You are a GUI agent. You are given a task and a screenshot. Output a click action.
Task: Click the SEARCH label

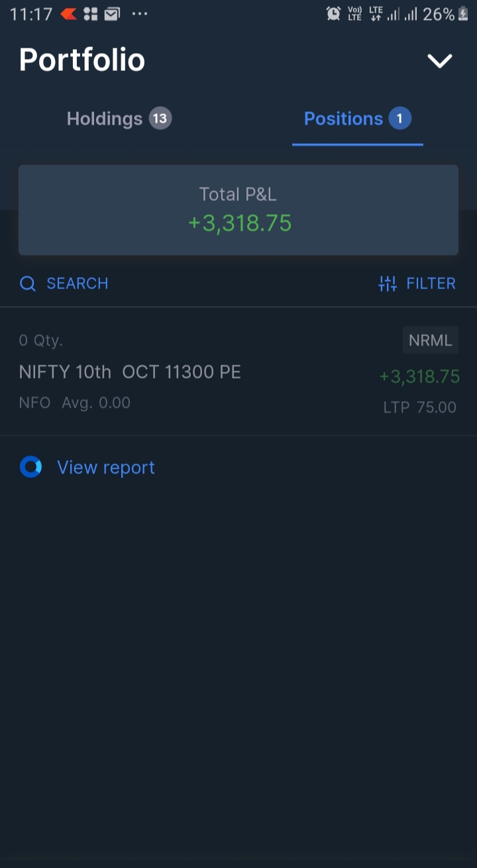(77, 284)
